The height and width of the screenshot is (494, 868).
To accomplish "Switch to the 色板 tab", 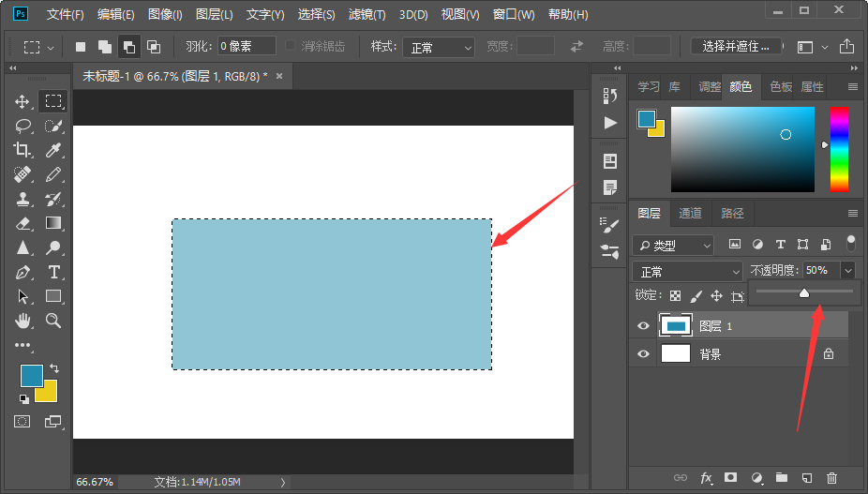I will click(x=781, y=87).
